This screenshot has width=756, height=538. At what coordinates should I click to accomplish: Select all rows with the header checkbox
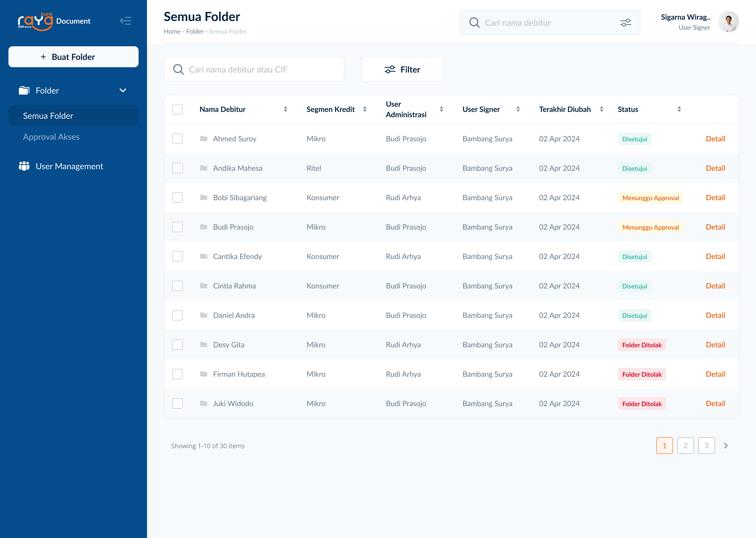(x=177, y=109)
